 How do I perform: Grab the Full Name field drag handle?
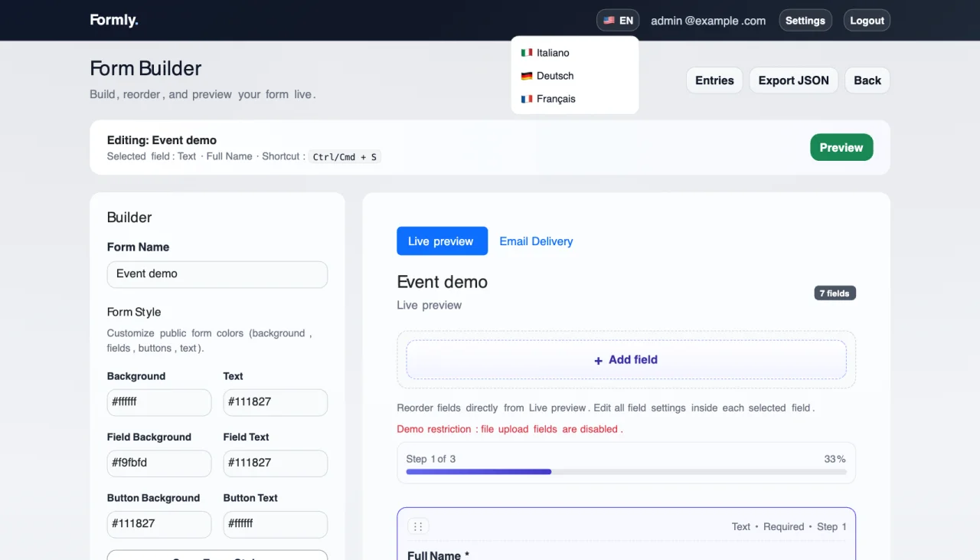(x=418, y=526)
